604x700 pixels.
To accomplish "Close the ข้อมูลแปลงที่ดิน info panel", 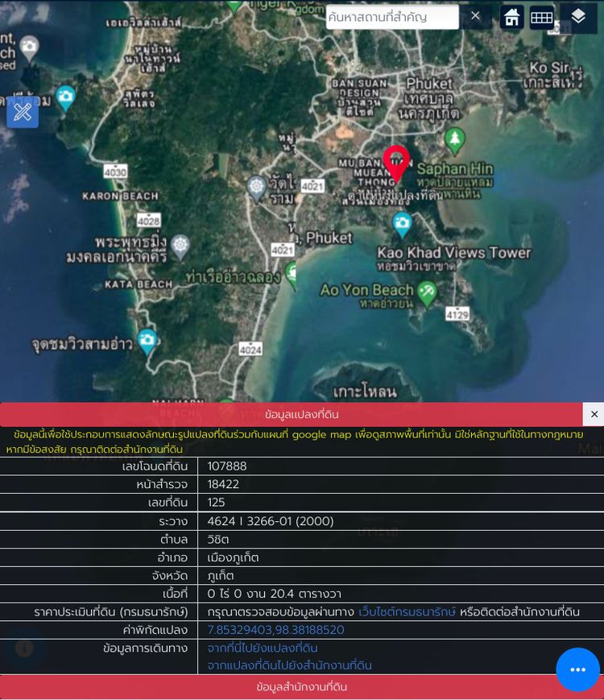I will [594, 414].
